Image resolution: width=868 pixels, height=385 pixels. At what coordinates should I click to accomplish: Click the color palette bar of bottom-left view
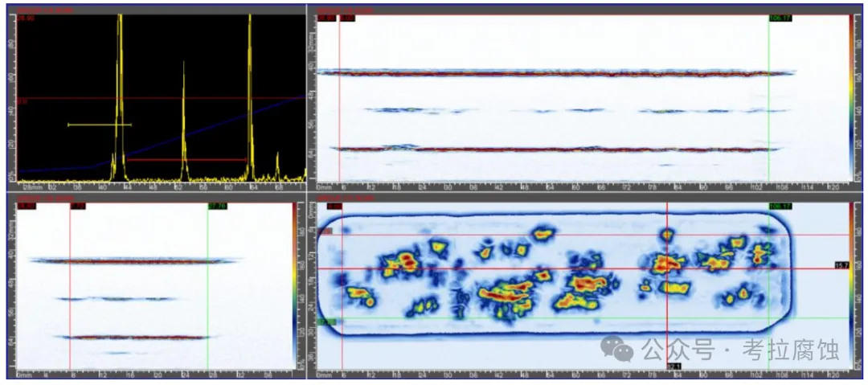296,285
